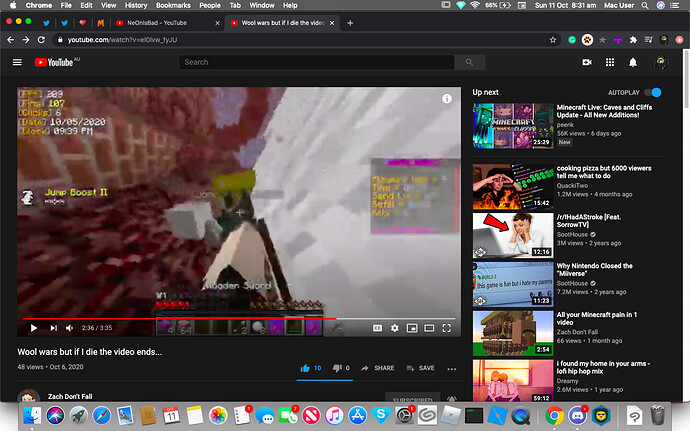The image size is (690, 431).
Task: Show the video info card
Action: (x=447, y=99)
